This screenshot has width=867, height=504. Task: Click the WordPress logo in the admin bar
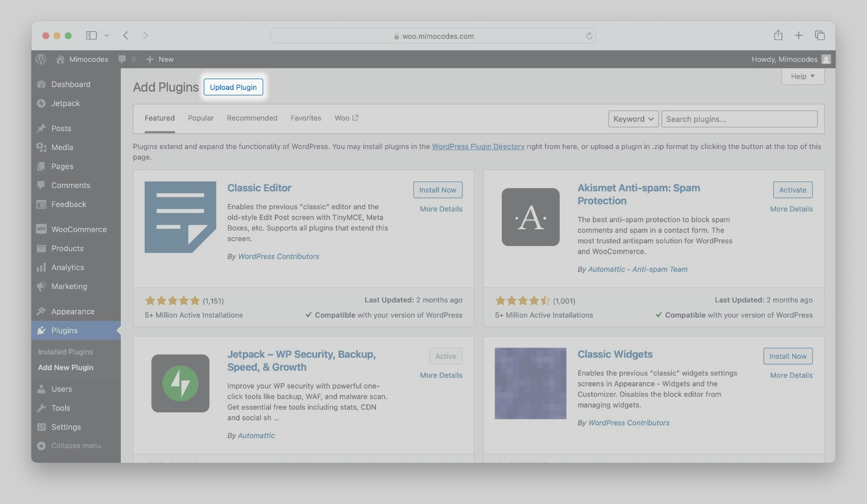click(x=41, y=59)
